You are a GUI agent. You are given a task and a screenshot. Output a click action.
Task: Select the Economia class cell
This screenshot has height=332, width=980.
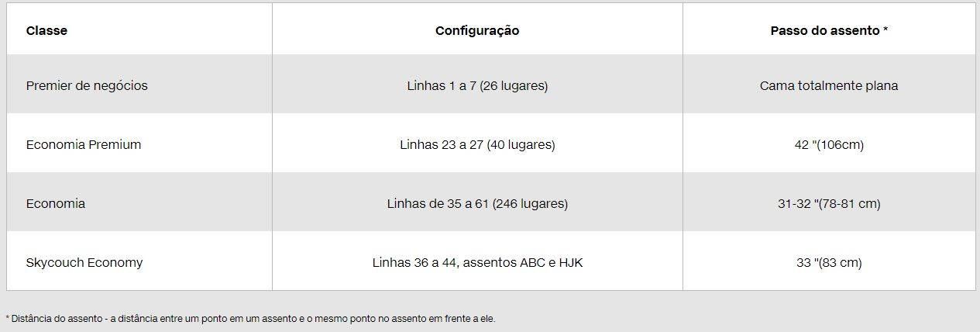pos(56,203)
